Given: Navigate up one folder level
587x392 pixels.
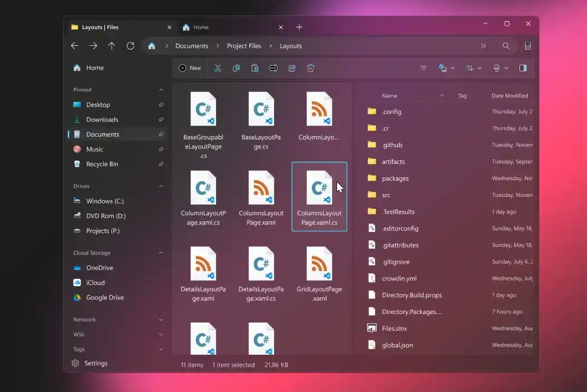Looking at the screenshot, I should coord(112,46).
